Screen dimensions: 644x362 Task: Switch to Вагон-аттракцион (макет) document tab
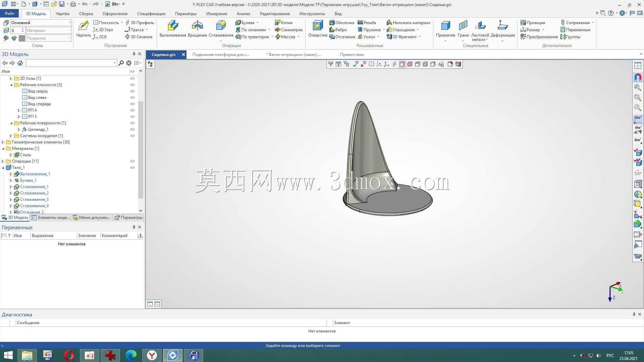coord(293,55)
